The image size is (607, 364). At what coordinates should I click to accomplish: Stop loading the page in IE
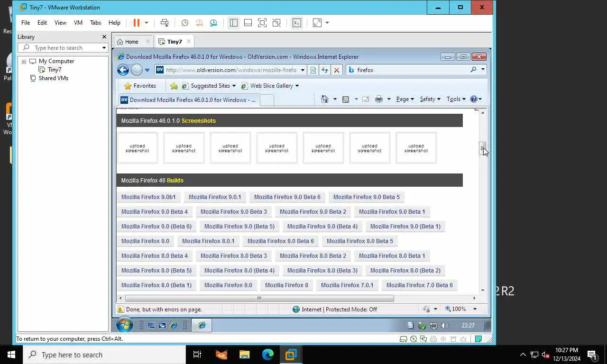[x=337, y=70]
